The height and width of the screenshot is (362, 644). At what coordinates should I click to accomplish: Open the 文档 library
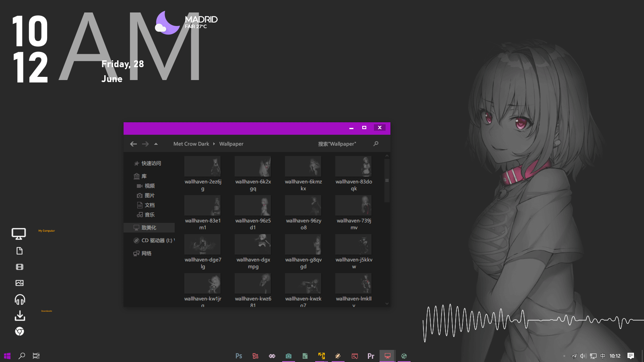click(x=149, y=205)
